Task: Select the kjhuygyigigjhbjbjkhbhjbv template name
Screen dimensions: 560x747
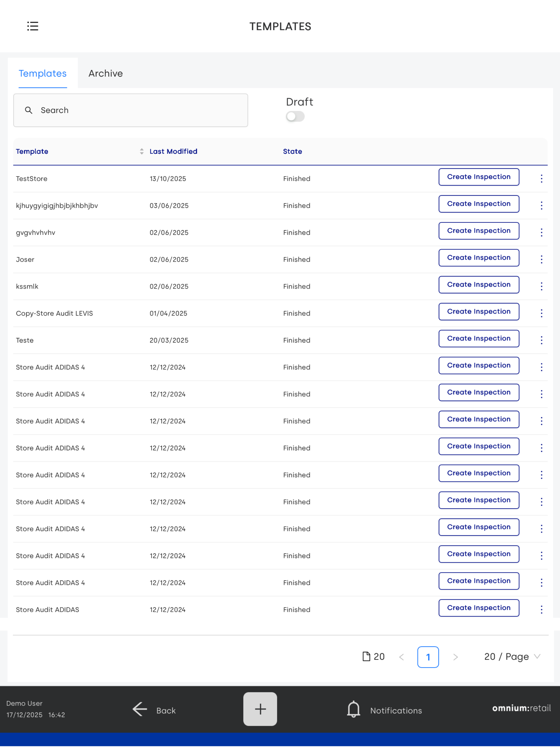Action: tap(57, 206)
